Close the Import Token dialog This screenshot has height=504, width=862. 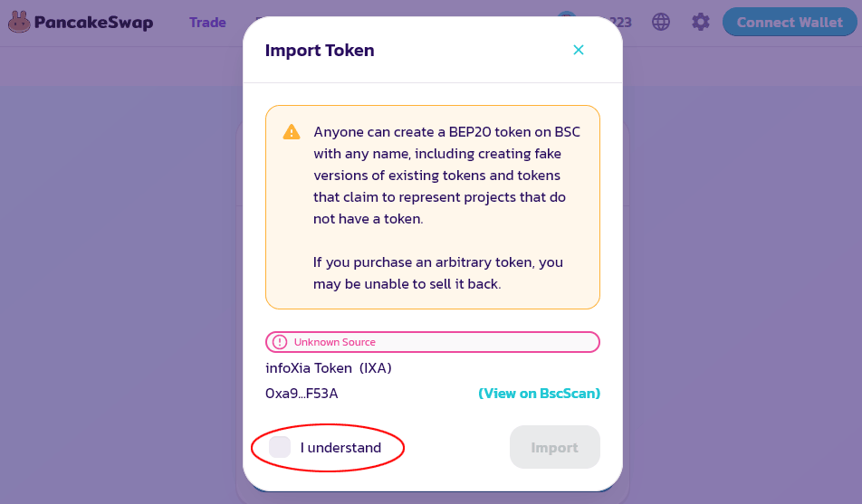tap(579, 50)
